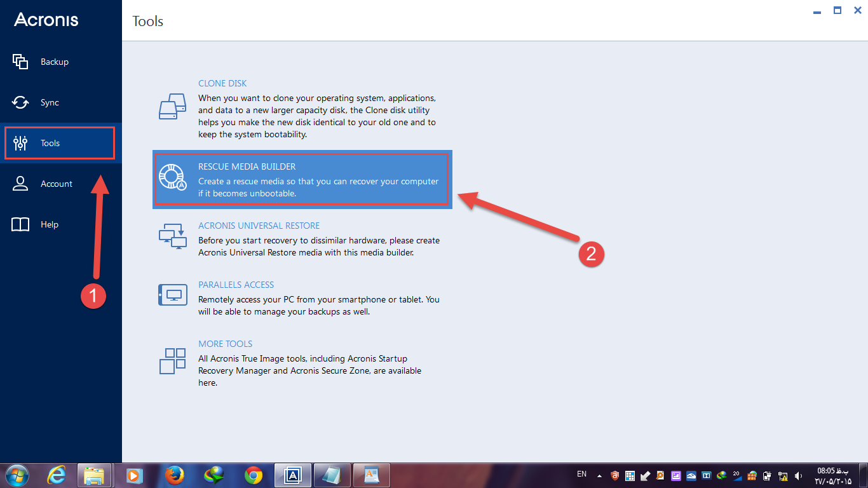Viewport: 868px width, 488px height.
Task: Click the Parallels Access monitor icon
Action: (173, 295)
